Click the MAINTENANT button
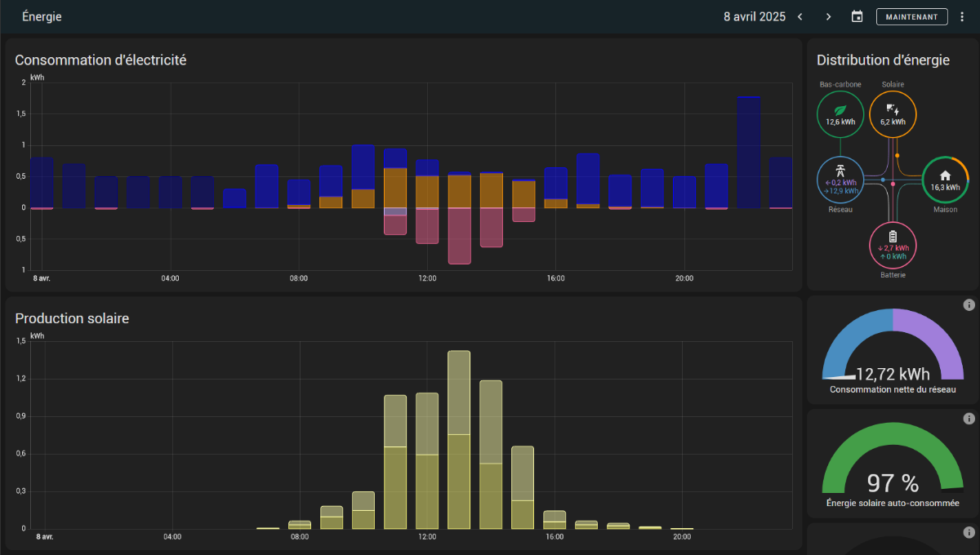The width and height of the screenshot is (980, 555). coord(911,16)
